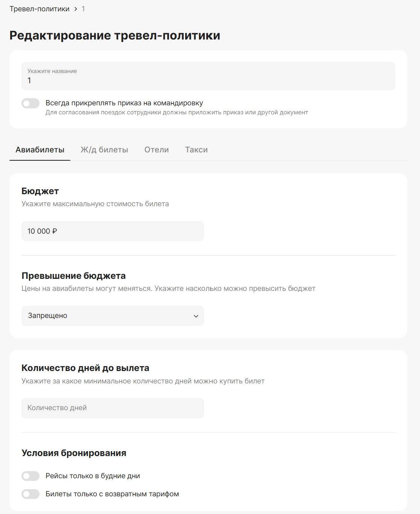
Task: Click the Билеты только с возвратным тарифом label
Action: (112, 494)
